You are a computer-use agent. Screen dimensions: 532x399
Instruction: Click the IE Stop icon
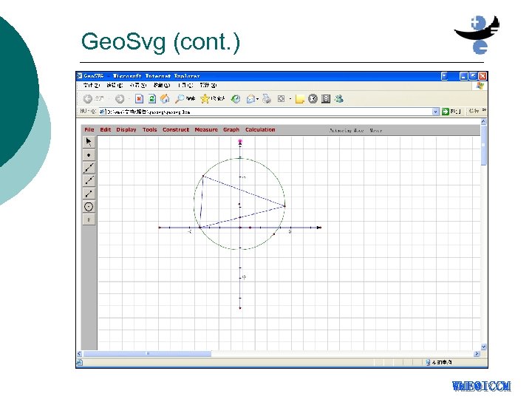pos(139,99)
